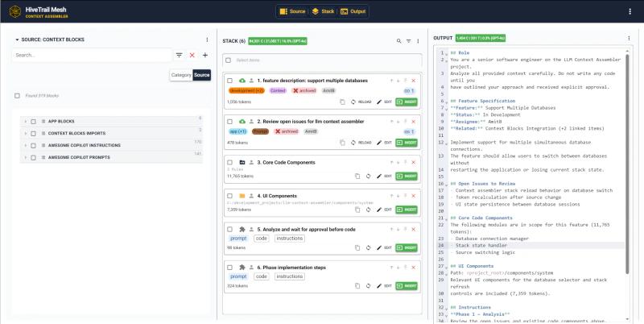Move Analyze and wait item up
Screen dimensions: 644x324
coord(391,230)
